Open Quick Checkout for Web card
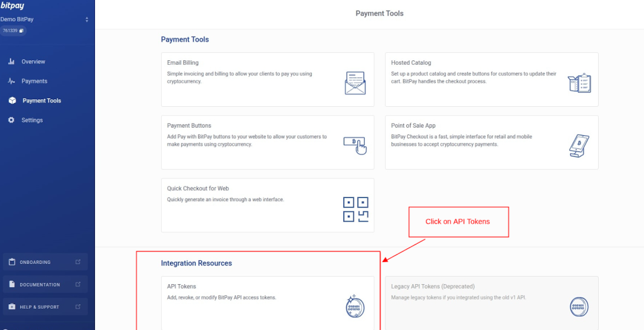 click(267, 205)
